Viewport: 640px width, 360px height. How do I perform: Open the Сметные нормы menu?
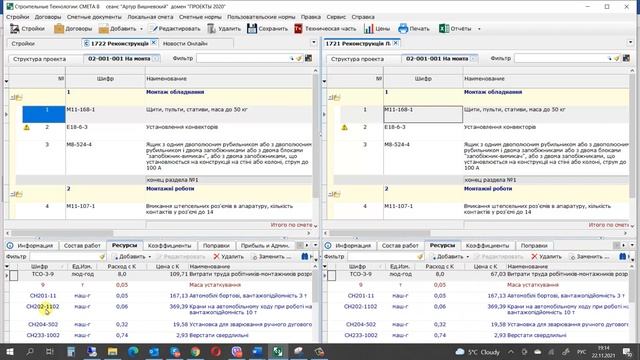200,17
